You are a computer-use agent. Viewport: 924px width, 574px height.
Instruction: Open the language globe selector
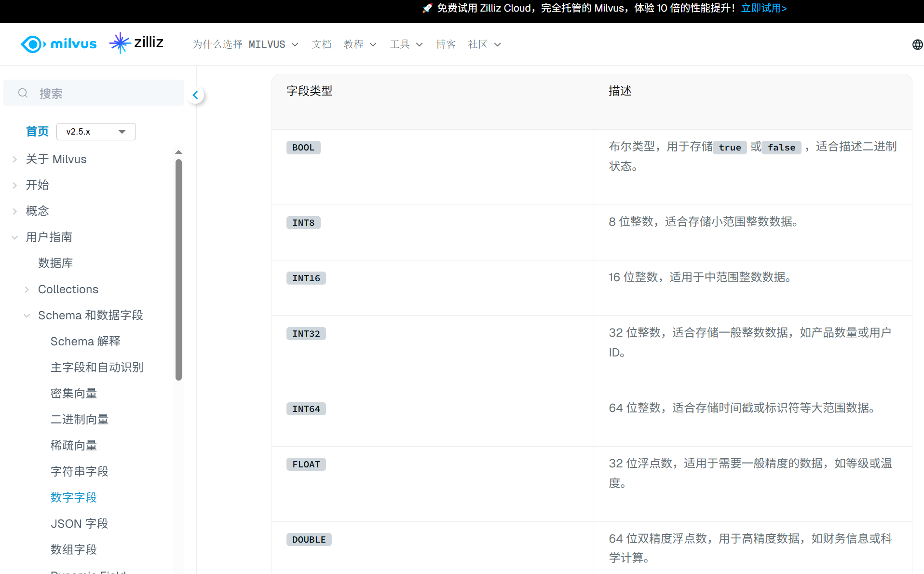pos(917,44)
